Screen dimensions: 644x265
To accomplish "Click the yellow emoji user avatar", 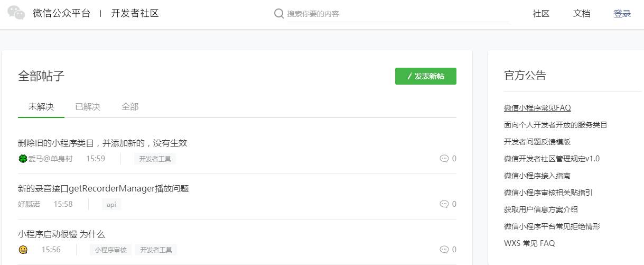I will pos(23,250).
